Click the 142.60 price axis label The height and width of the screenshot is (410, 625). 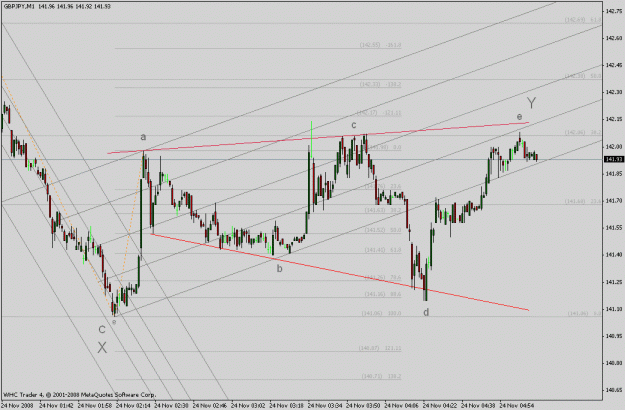(613, 38)
